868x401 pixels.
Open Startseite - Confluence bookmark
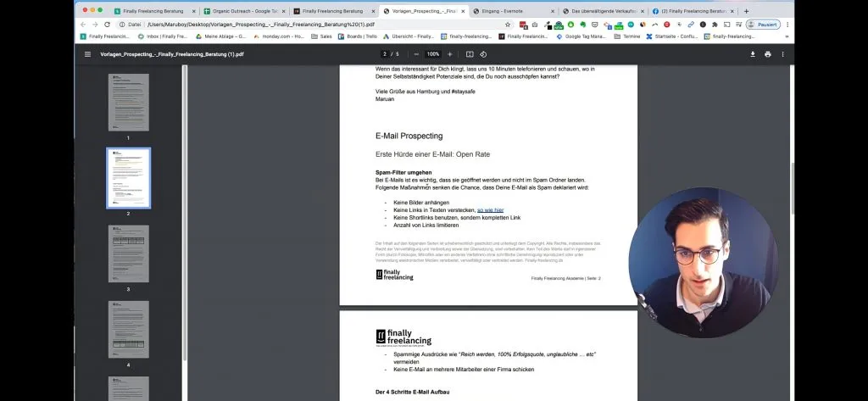[x=671, y=36]
